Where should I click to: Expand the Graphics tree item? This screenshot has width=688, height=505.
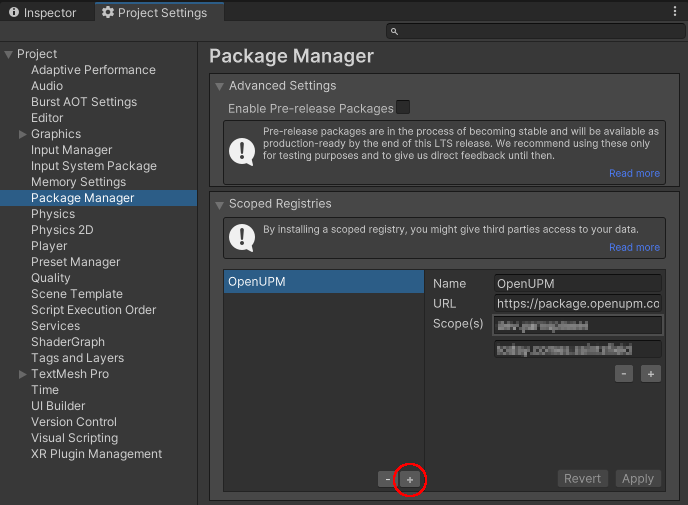[23, 134]
